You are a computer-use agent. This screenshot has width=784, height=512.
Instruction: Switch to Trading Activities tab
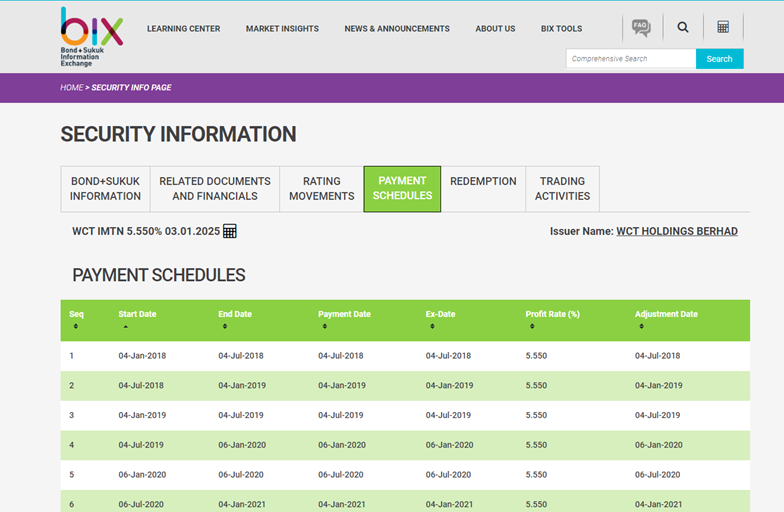562,189
